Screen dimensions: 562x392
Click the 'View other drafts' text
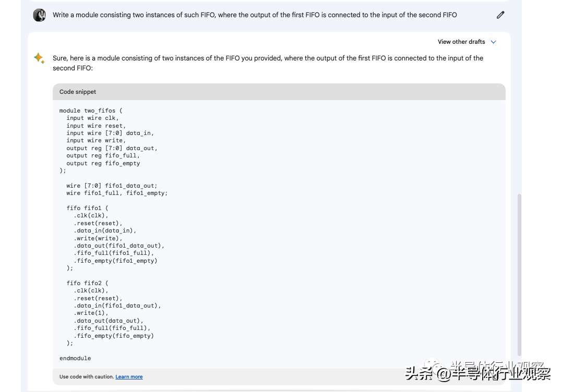pyautogui.click(x=461, y=42)
